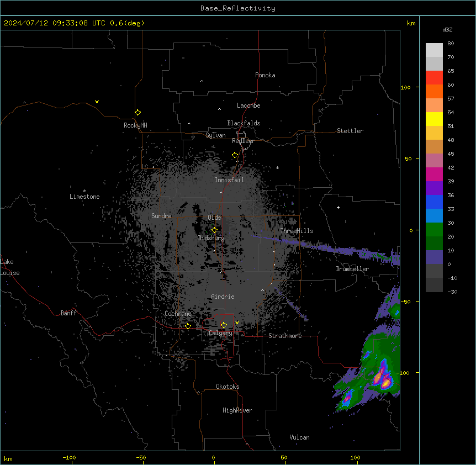476x465 pixels.
Task: Select the Innisfail label
Action: pos(229,180)
